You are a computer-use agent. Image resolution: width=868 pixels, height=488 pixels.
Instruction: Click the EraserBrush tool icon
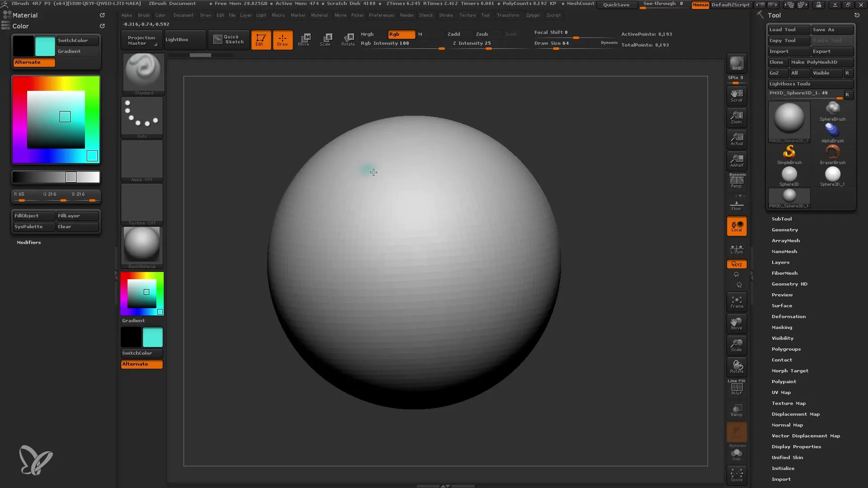click(832, 153)
